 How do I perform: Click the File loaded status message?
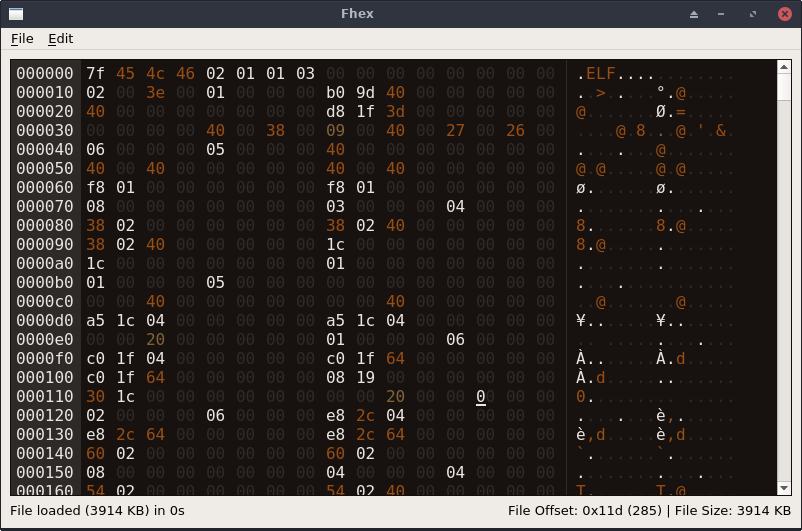click(97, 511)
